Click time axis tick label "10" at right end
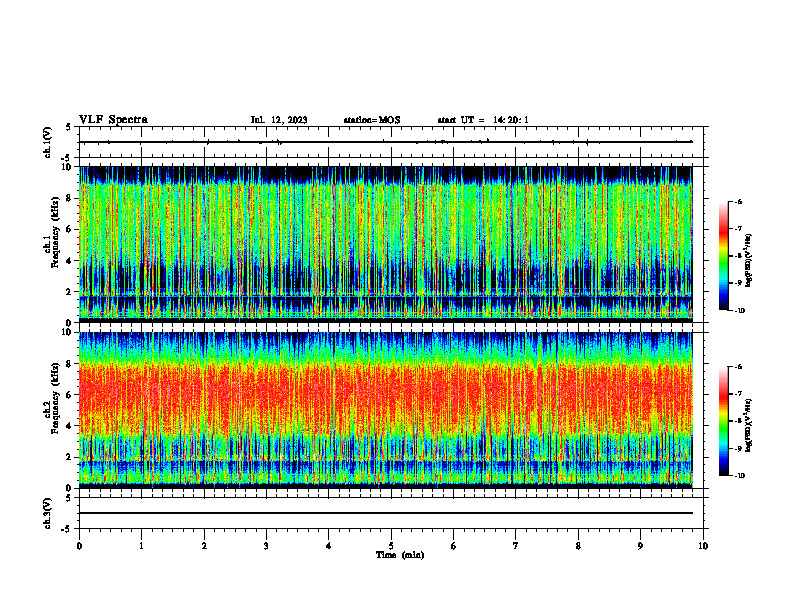The height and width of the screenshot is (612, 792). pyautogui.click(x=703, y=546)
